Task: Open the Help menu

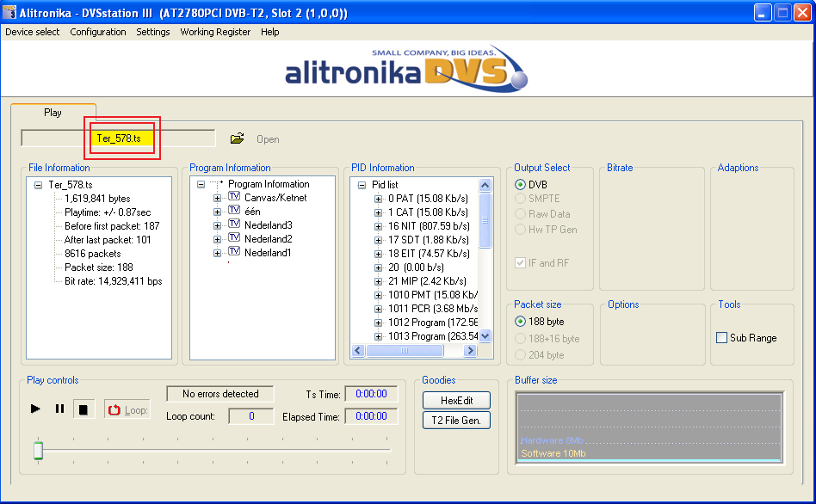Action: (270, 32)
